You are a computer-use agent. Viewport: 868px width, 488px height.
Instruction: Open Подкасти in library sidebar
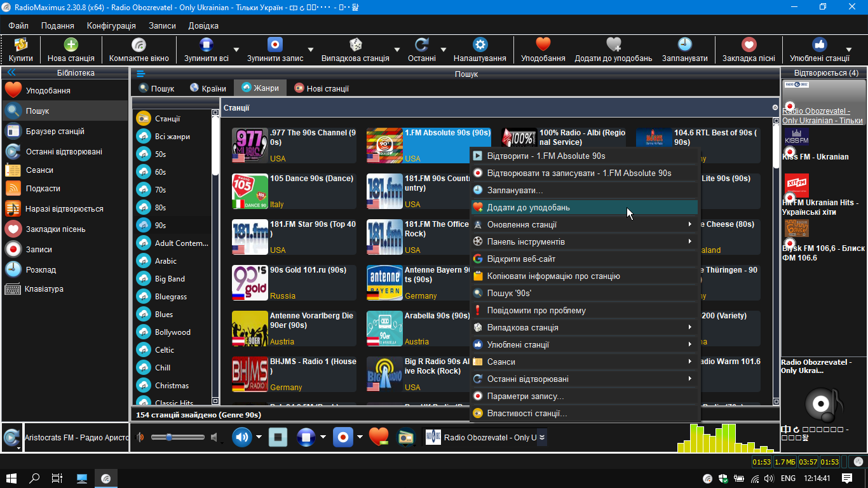pos(65,188)
